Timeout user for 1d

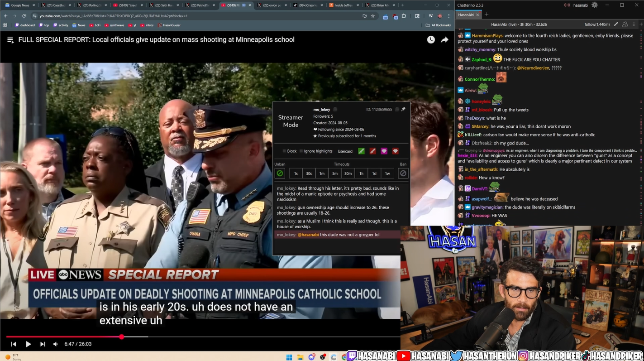(x=374, y=173)
